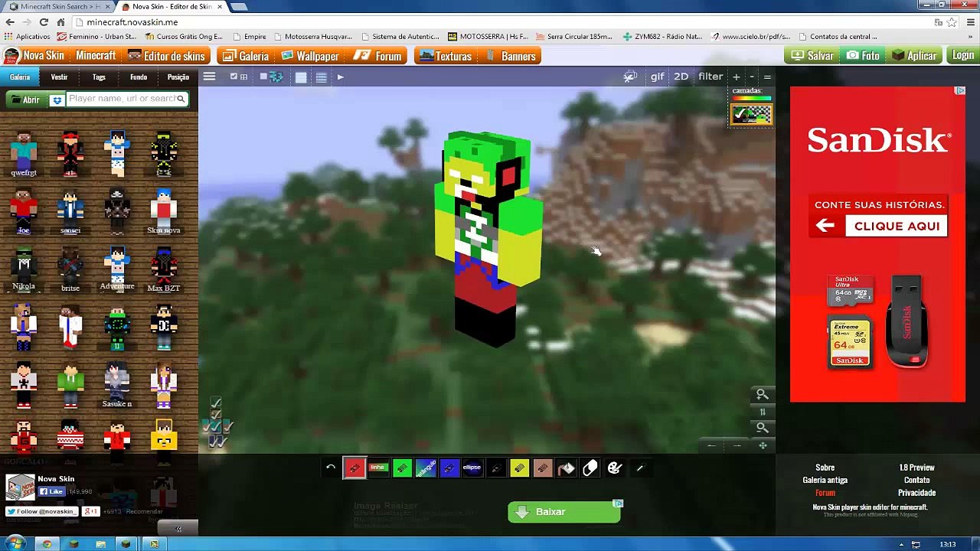
Task: Open the Minecraft menu in the top navigation
Action: point(96,56)
